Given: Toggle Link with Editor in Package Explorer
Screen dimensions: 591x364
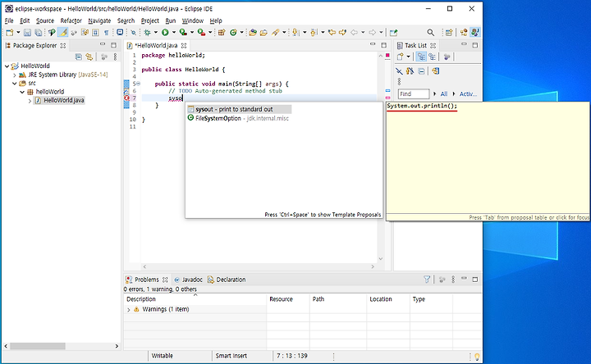Looking at the screenshot, I should click(x=89, y=57).
